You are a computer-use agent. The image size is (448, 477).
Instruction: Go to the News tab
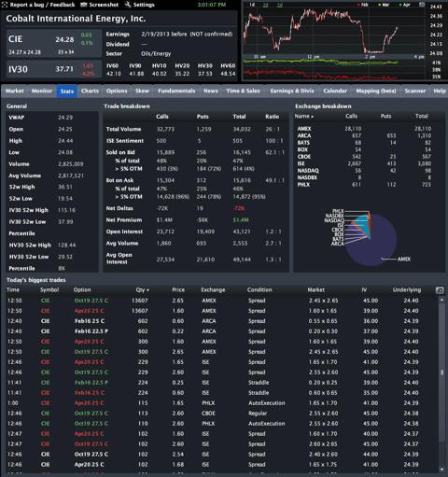coord(211,91)
